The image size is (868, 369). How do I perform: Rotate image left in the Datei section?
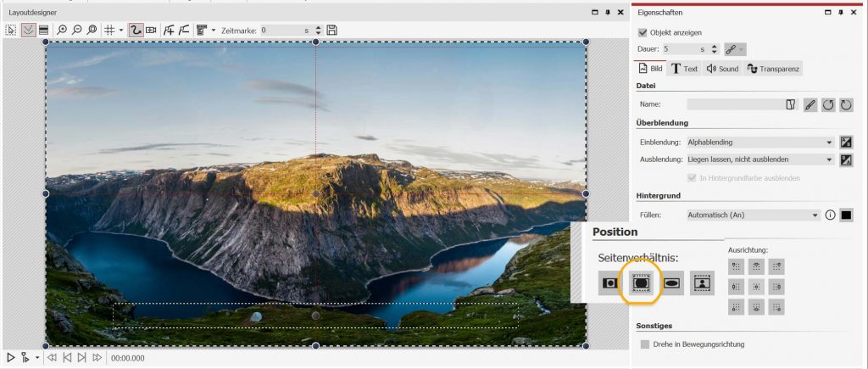pyautogui.click(x=828, y=104)
